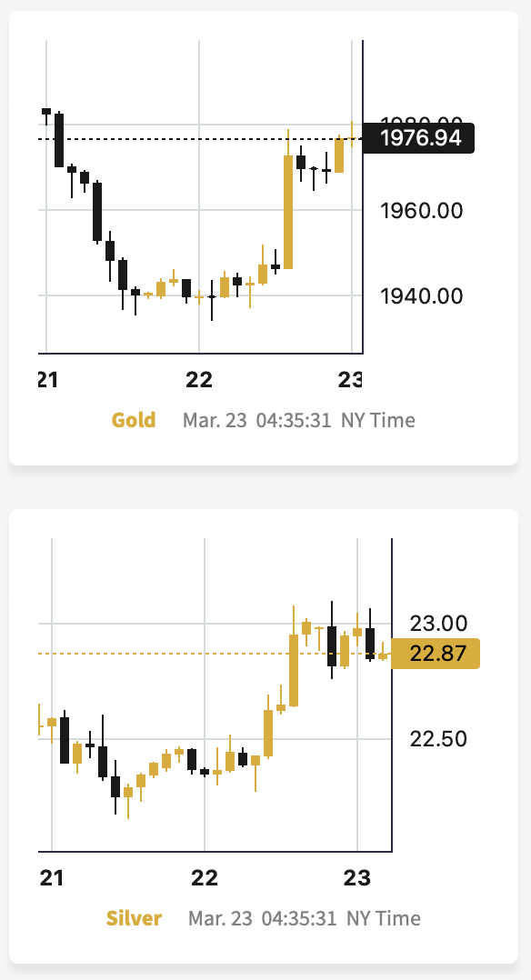Click the 1960.00 gold price axis label
The image size is (531, 980).
point(422,211)
